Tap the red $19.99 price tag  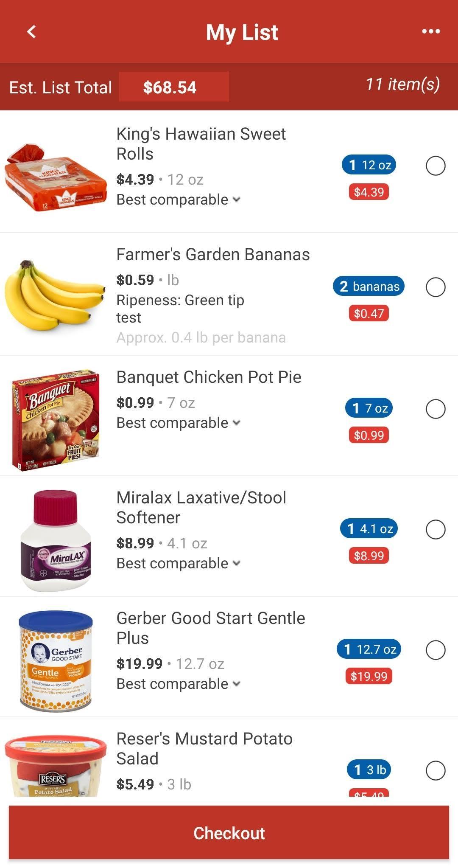[x=369, y=676]
